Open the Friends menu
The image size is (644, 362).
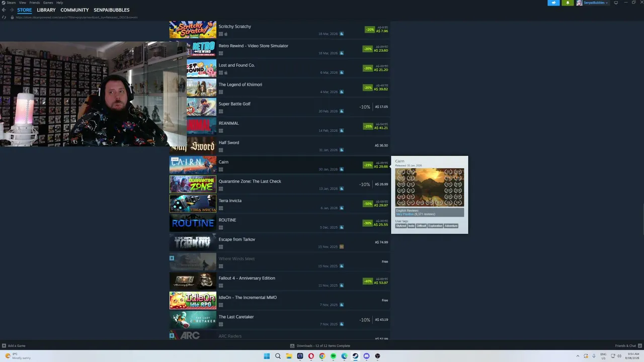coord(35,3)
